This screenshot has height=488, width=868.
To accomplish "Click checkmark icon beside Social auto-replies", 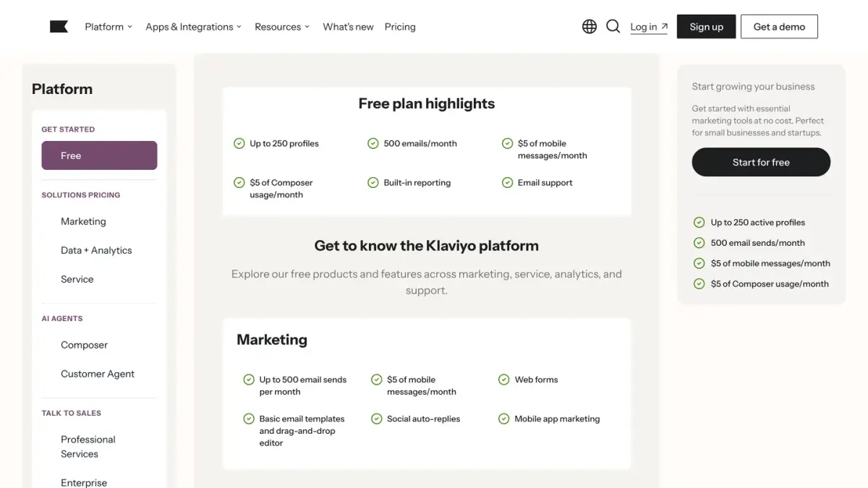I will [376, 419].
